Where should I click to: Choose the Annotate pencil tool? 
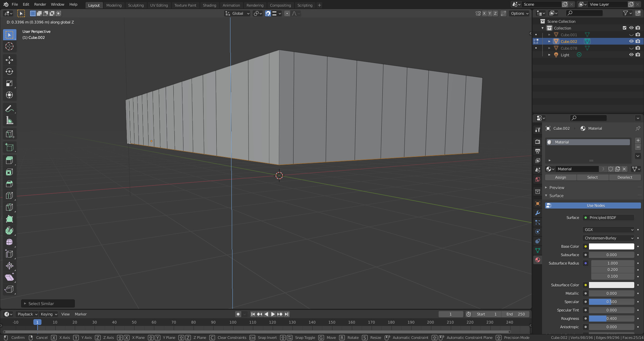[x=9, y=109]
